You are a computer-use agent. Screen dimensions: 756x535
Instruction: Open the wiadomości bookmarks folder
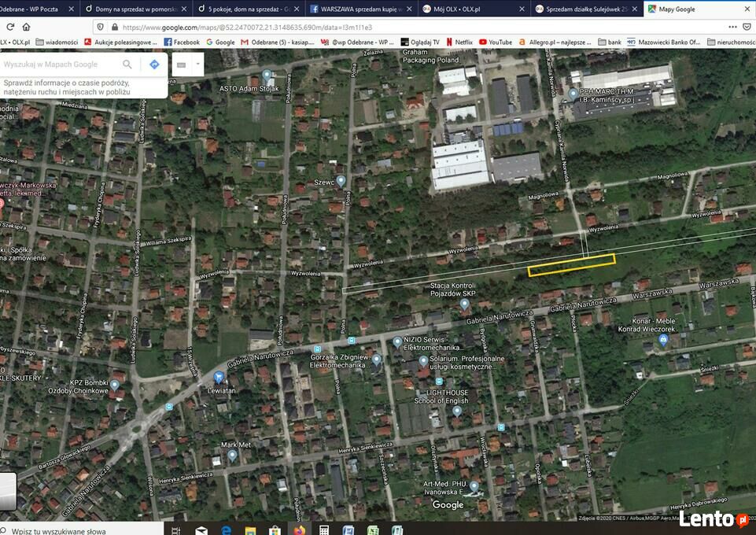[x=57, y=42]
